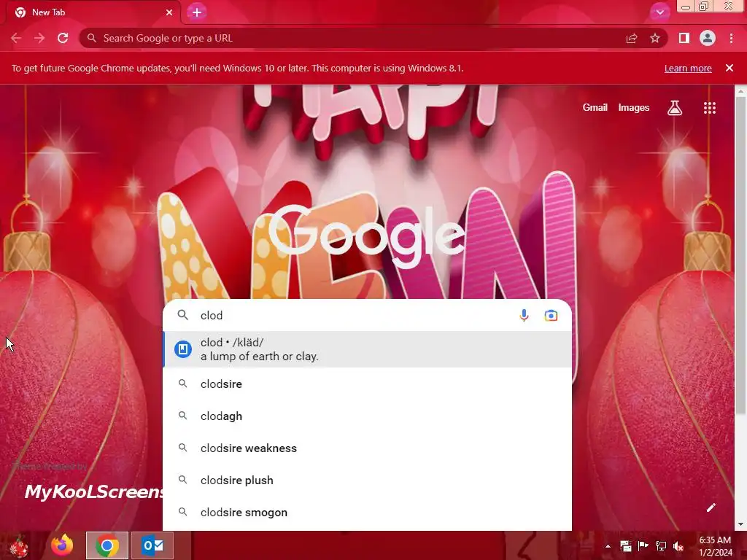Choose the clodsire smogon suggestion

[x=368, y=513]
